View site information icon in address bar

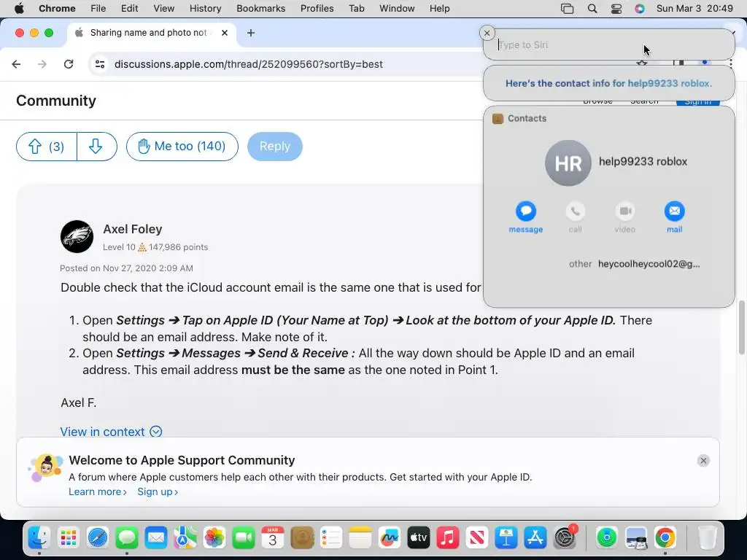(99, 64)
